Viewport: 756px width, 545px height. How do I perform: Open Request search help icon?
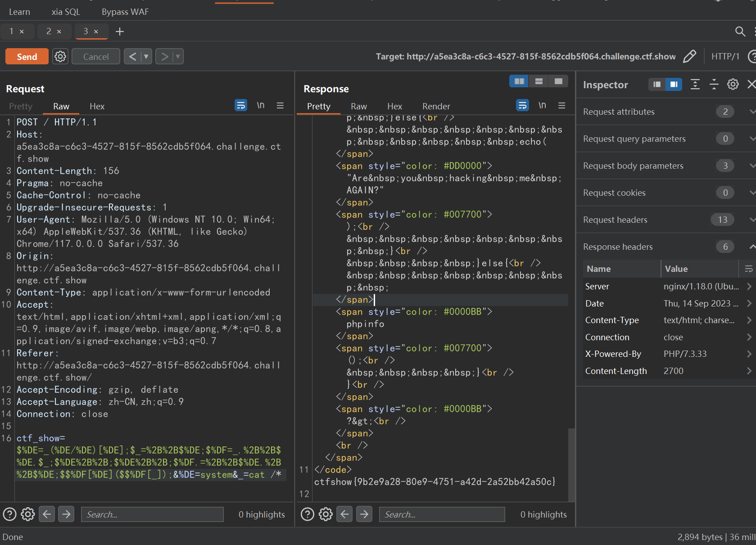[x=9, y=514]
